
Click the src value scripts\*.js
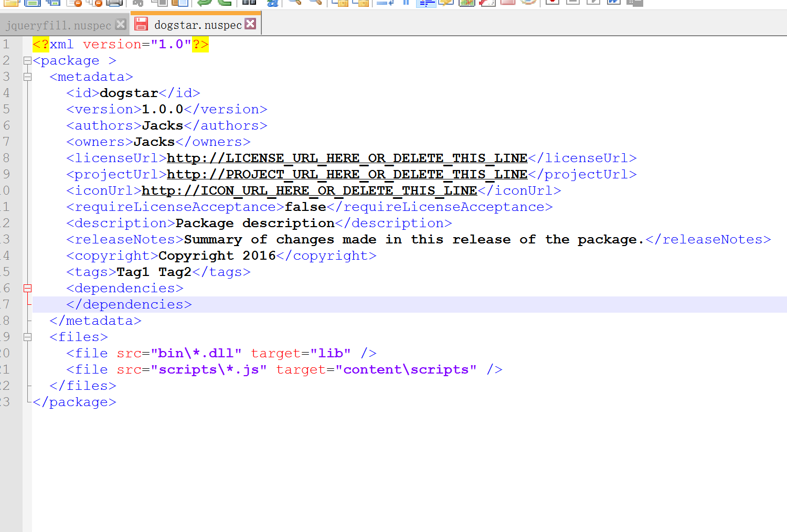tap(209, 370)
